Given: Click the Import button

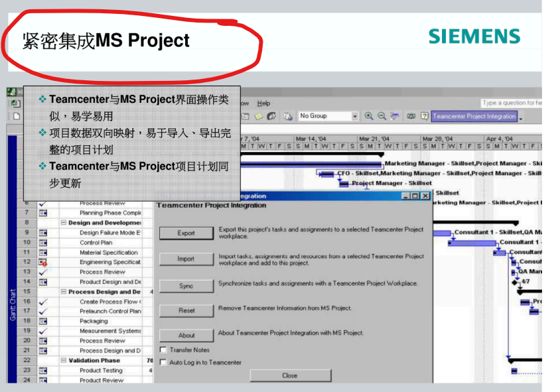Looking at the screenshot, I should pyautogui.click(x=186, y=259).
